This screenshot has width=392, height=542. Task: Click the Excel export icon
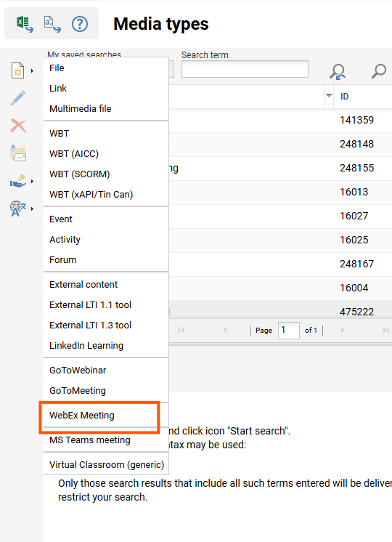pos(25,24)
